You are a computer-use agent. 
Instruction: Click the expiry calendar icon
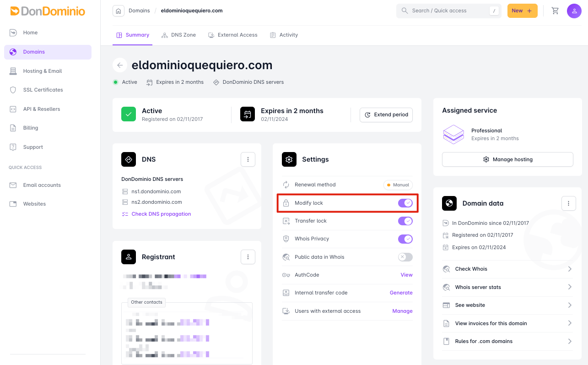(248, 114)
